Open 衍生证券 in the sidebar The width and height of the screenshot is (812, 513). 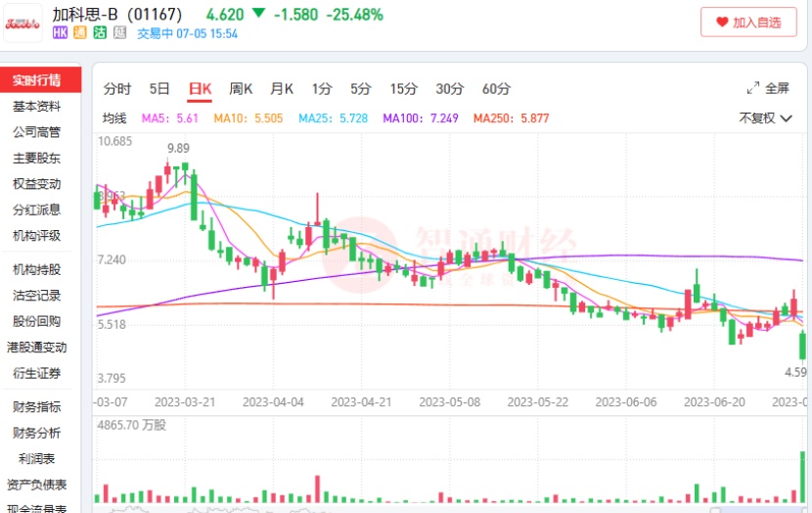tap(37, 373)
